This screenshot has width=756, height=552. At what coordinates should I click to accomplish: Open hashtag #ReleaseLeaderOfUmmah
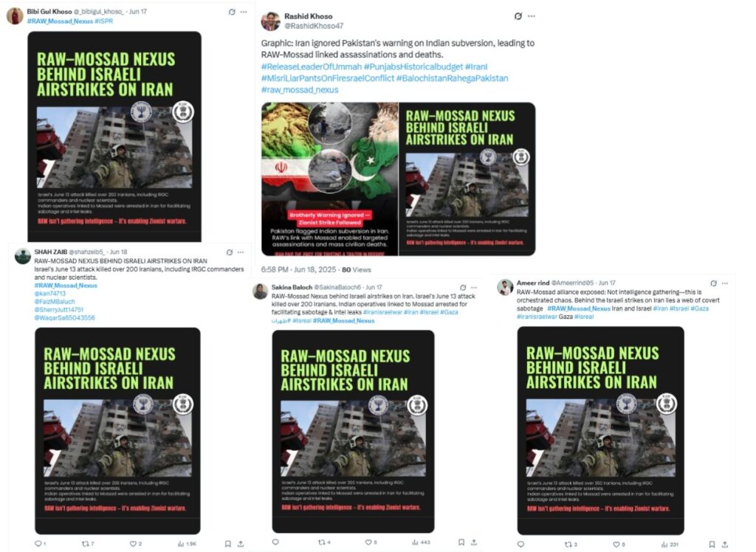(312, 66)
